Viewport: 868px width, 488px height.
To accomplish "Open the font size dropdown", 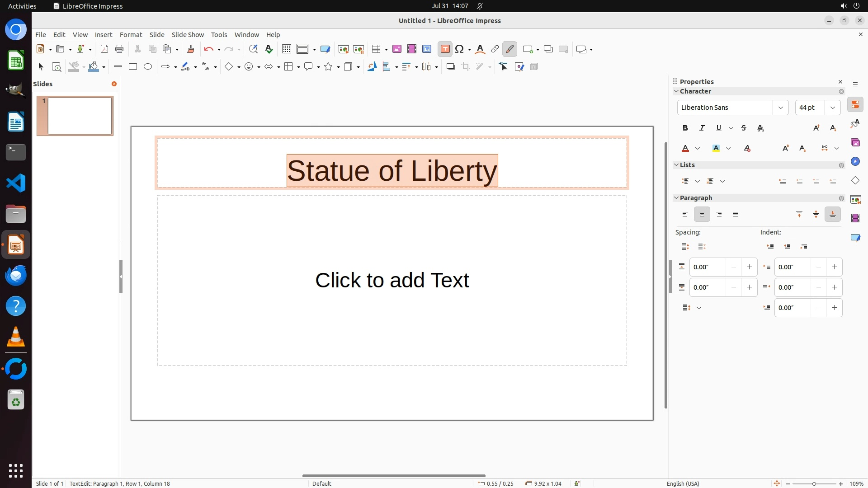I will coord(833,108).
